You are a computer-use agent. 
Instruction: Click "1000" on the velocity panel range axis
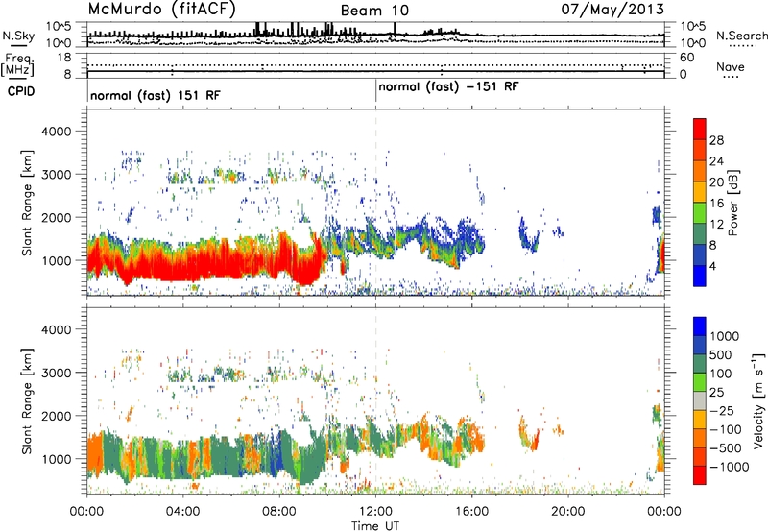point(56,459)
